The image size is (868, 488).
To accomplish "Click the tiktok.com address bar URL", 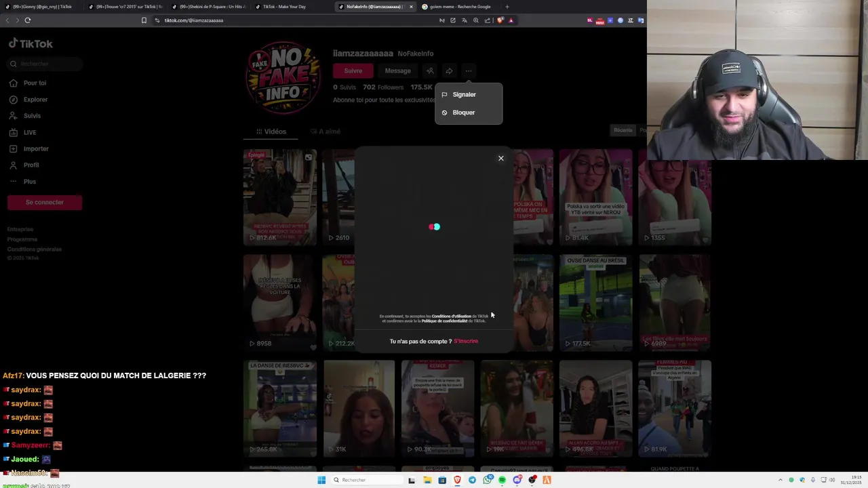I will [194, 20].
